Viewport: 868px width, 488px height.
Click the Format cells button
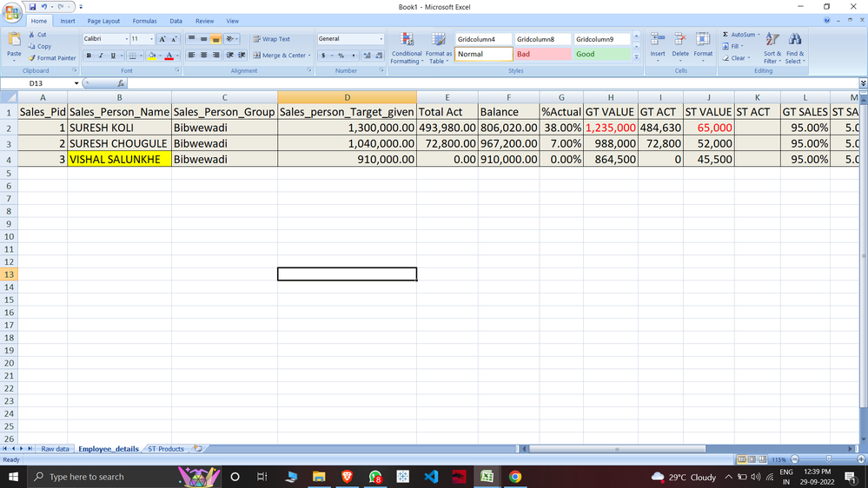coord(703,48)
